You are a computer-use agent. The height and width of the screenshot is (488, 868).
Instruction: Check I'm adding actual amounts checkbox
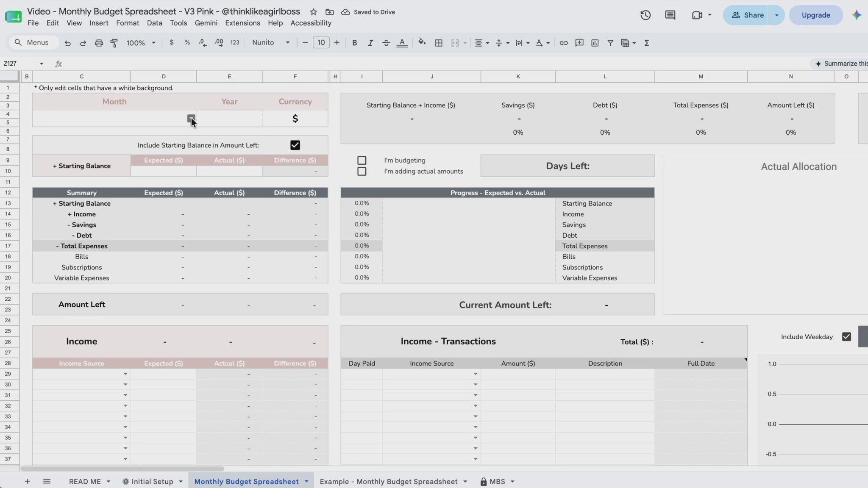pyautogui.click(x=362, y=172)
